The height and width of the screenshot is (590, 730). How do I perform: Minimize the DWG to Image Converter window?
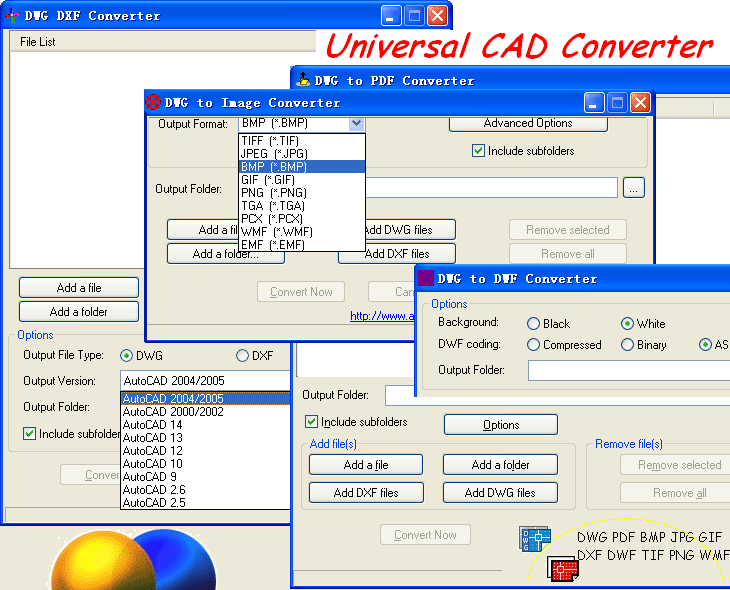tap(594, 103)
